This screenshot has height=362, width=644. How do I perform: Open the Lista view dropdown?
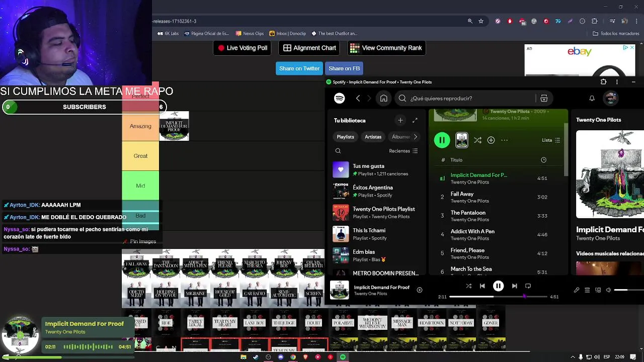(551, 140)
